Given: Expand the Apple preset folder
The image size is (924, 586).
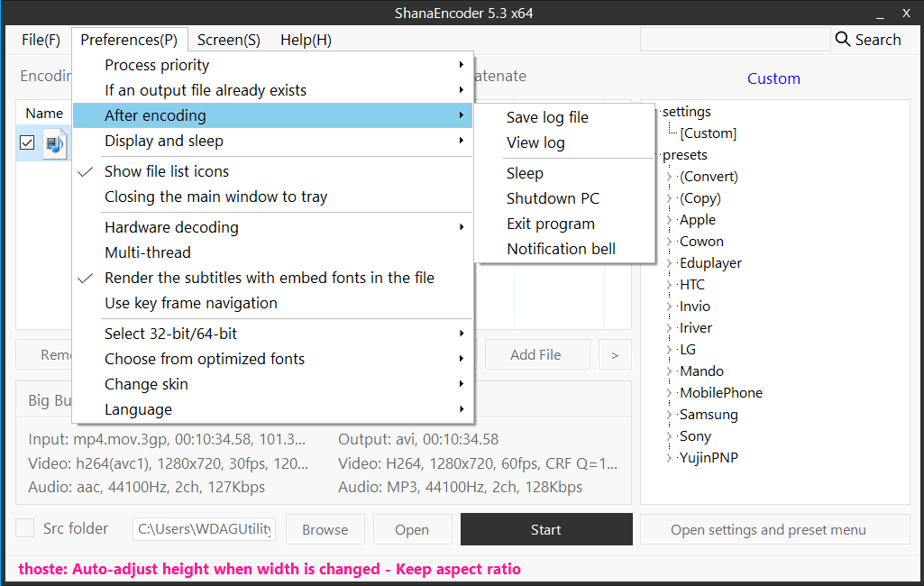Looking at the screenshot, I should (x=669, y=220).
